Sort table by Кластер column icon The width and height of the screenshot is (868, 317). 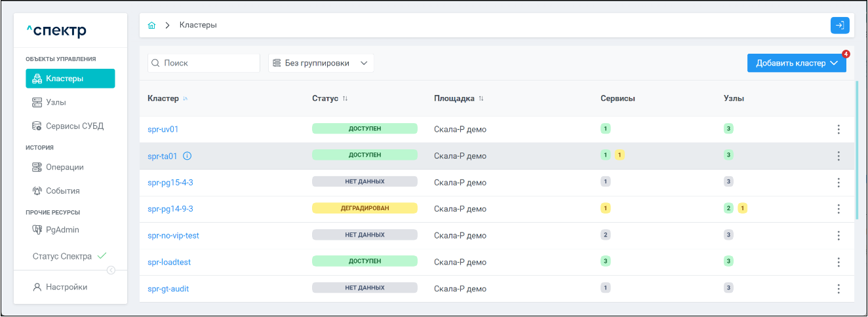186,99
